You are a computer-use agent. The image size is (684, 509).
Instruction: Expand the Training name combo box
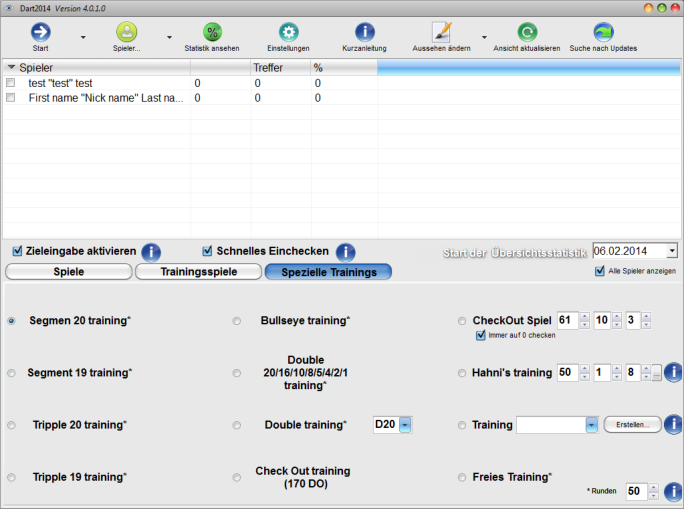coord(591,425)
